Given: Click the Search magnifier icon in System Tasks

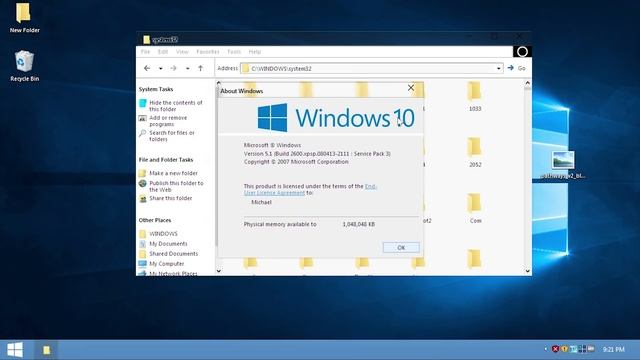Looking at the screenshot, I should coord(142,133).
